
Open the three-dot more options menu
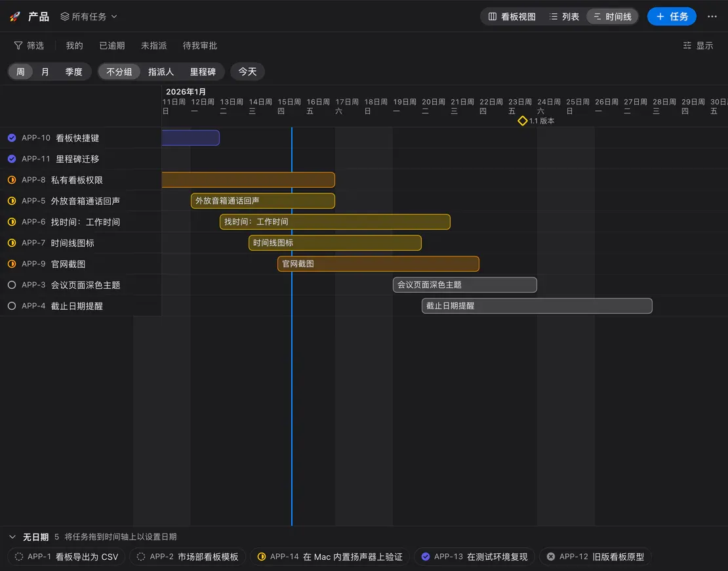pyautogui.click(x=712, y=16)
